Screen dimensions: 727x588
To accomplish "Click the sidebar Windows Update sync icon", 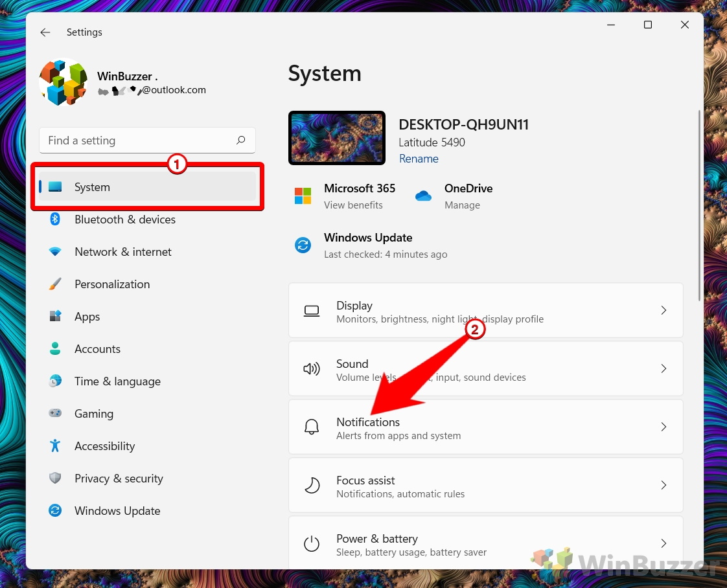I will 55,510.
